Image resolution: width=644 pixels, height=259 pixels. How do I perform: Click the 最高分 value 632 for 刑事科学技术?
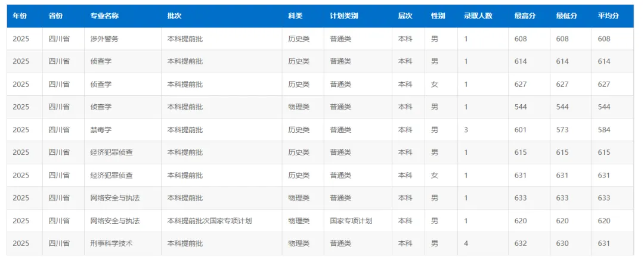point(521,244)
